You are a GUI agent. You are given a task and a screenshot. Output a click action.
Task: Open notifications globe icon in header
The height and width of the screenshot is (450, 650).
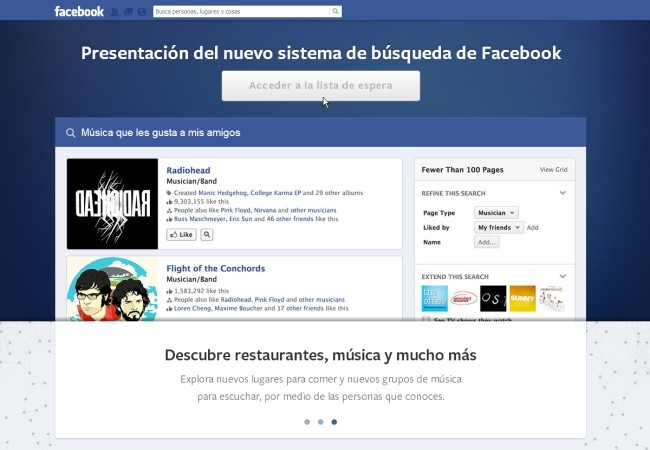(x=142, y=12)
